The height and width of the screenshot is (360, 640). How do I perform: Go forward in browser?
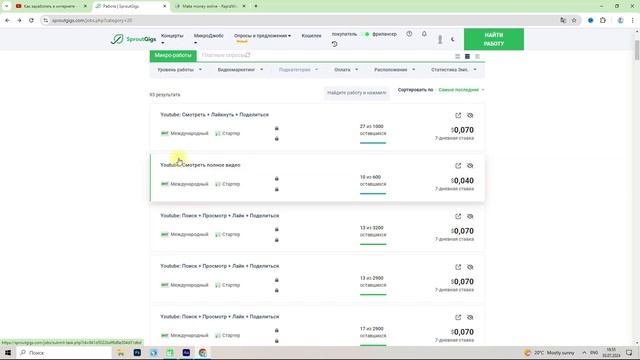[x=19, y=20]
